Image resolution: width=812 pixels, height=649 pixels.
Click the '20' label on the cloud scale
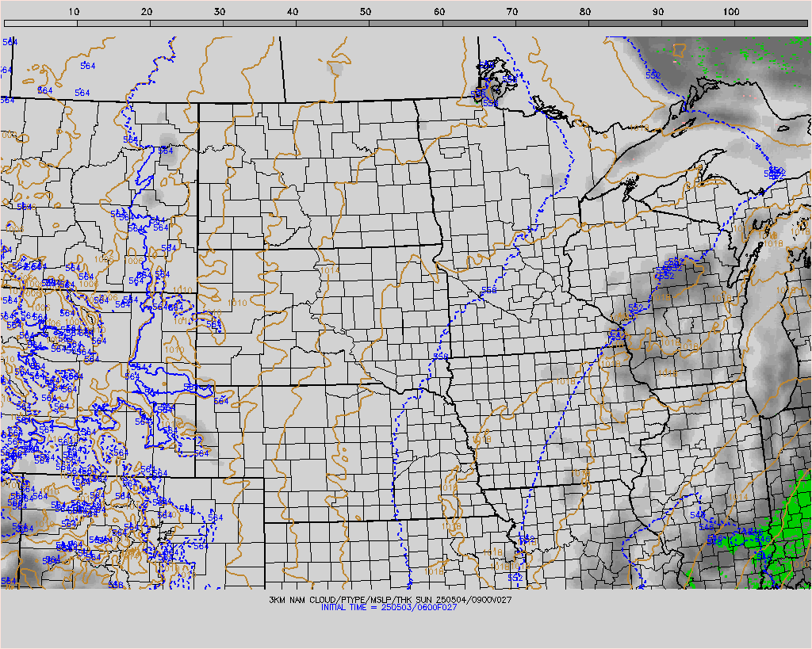coord(147,12)
